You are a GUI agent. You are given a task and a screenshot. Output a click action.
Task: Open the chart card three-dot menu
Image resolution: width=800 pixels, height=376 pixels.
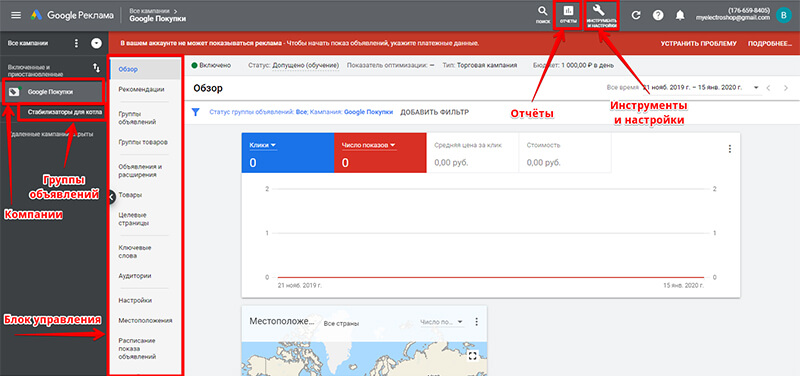coord(730,148)
